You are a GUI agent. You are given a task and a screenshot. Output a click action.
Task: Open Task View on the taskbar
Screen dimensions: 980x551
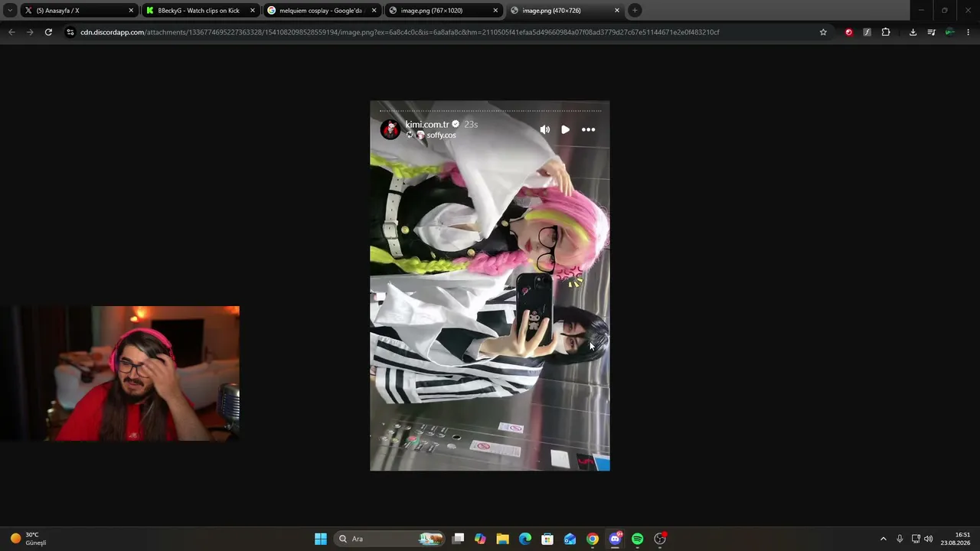[x=458, y=539]
